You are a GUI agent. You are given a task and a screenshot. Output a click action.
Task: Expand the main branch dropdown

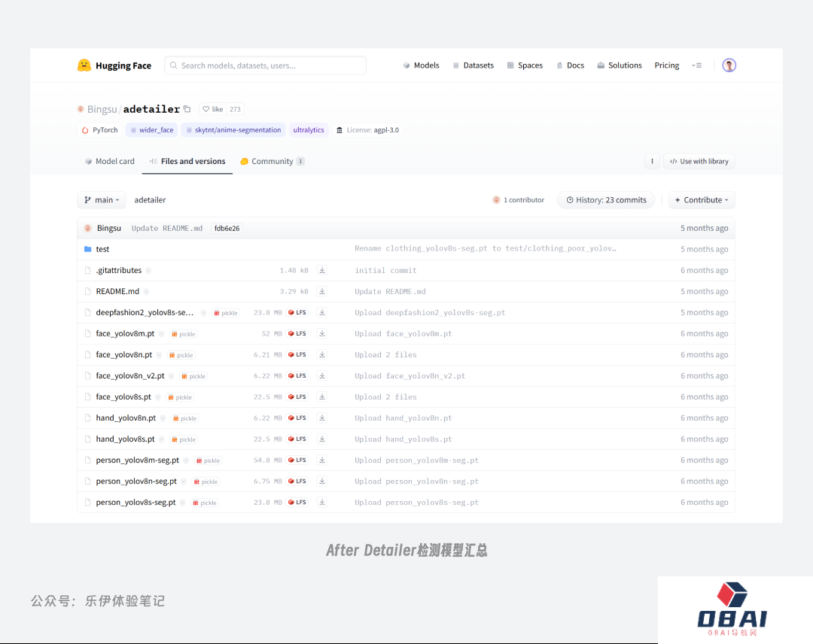(102, 200)
